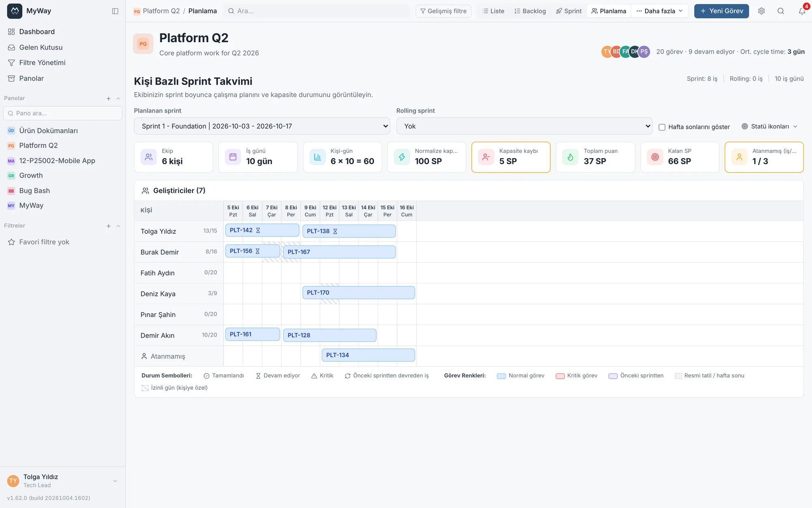This screenshot has height=508, width=812.
Task: Click the Toplam puan flame icon
Action: [570, 157]
